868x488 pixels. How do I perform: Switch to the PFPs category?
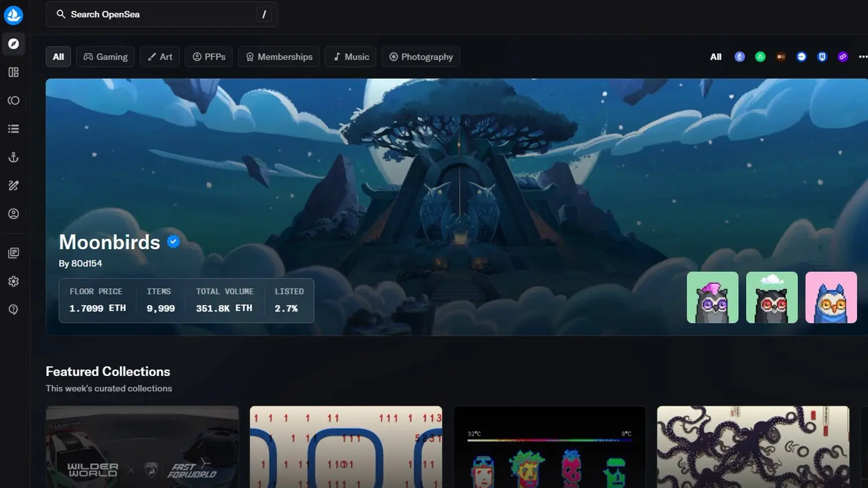pyautogui.click(x=209, y=57)
